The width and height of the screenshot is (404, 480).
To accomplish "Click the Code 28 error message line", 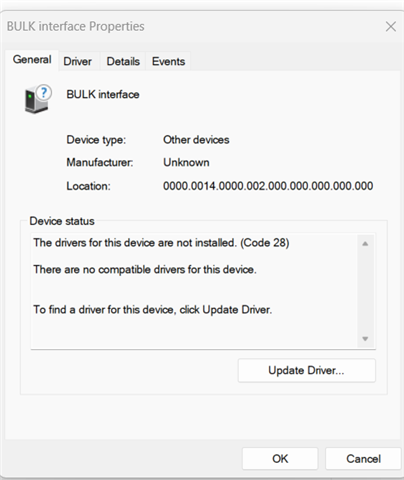I will click(161, 243).
